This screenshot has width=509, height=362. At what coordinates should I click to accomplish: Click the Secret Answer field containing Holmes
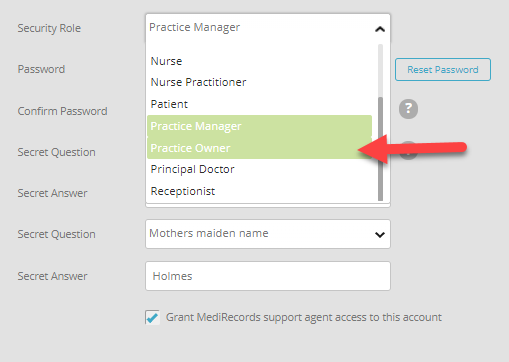(268, 276)
